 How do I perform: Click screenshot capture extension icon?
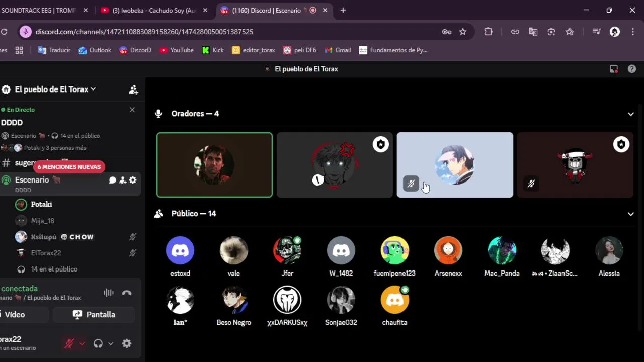551,32
